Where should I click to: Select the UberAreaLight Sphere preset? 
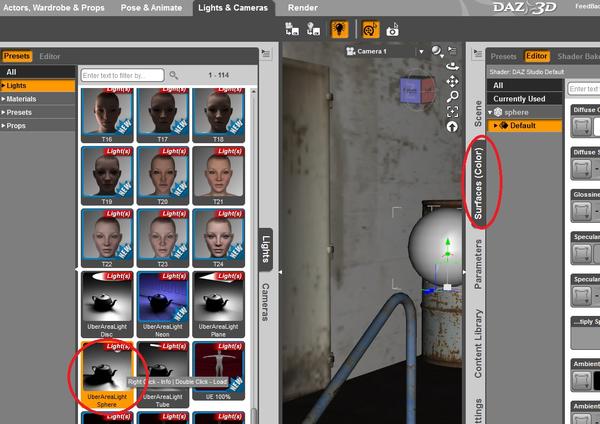[x=107, y=375]
